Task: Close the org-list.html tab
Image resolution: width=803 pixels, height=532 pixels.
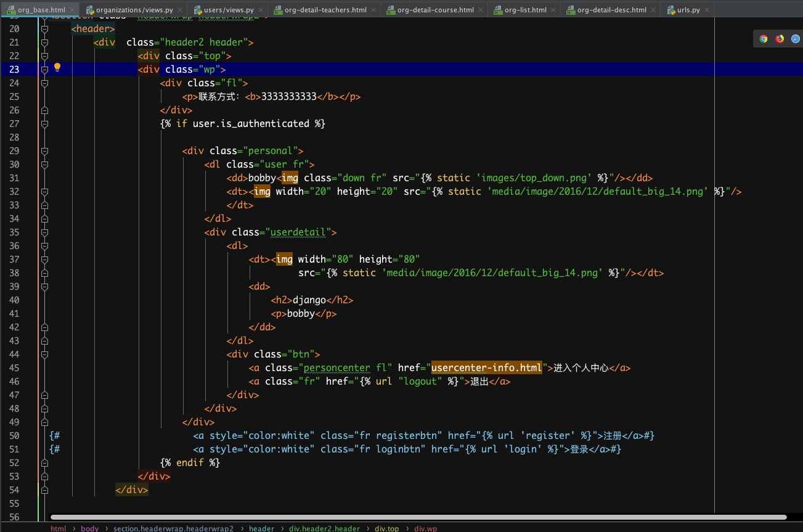Action: tap(553, 10)
